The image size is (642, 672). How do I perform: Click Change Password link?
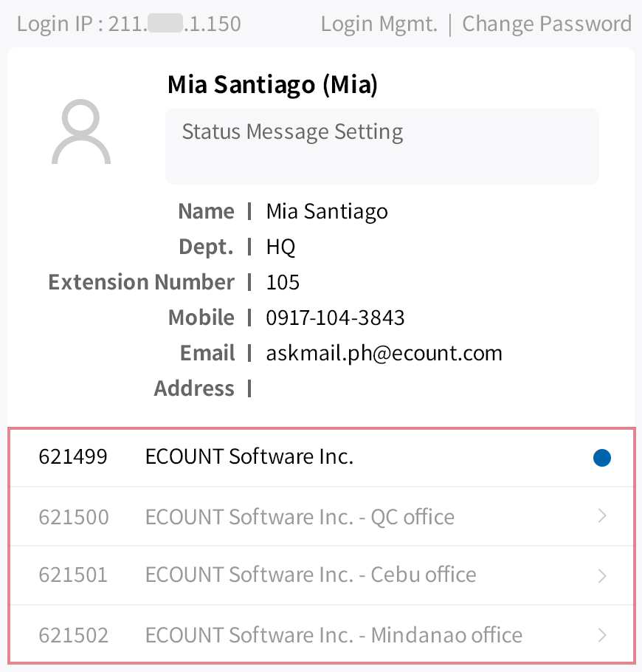pos(546,24)
